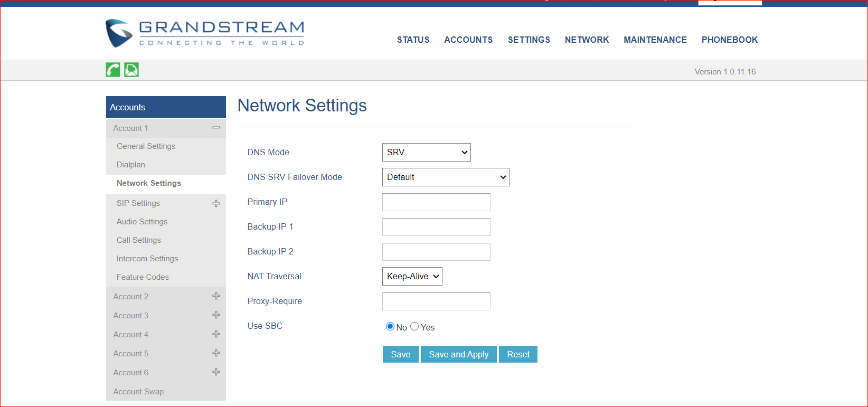The height and width of the screenshot is (407, 868).
Task: Select Yes for Use SBC
Action: tap(414, 326)
